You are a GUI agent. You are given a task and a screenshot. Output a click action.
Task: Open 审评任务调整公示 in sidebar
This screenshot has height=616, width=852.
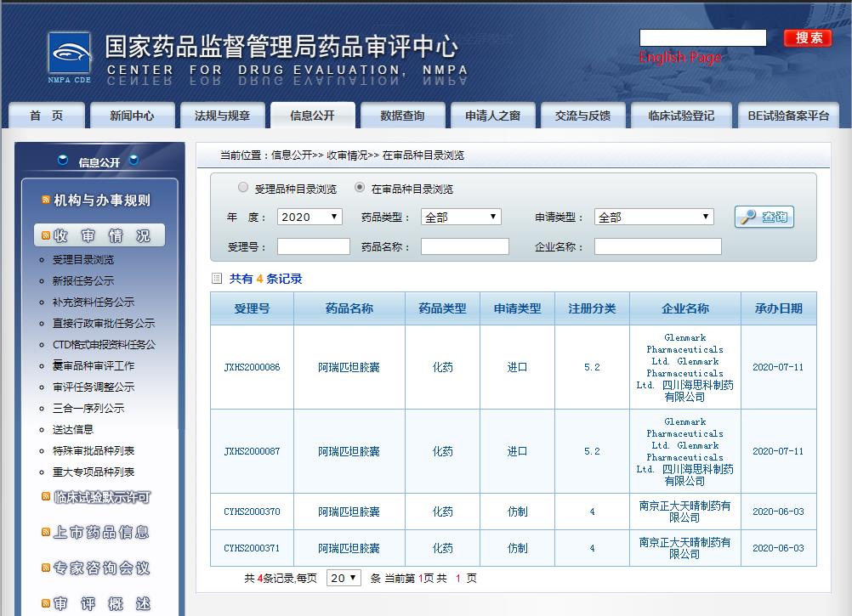94,387
